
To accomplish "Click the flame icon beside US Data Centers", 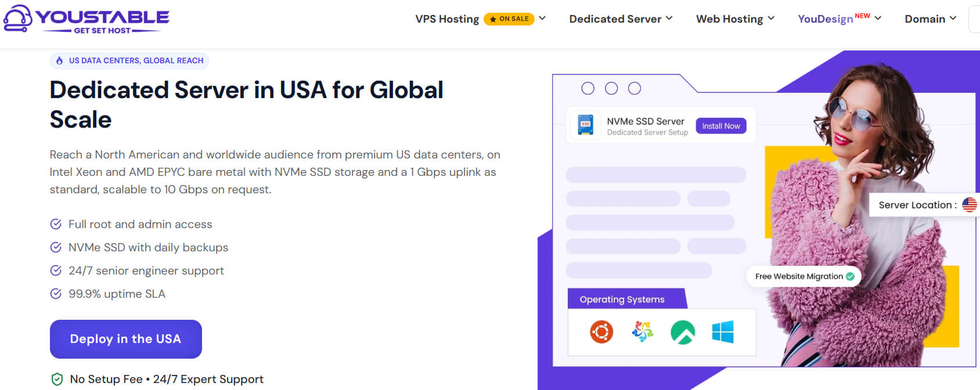I will (x=59, y=60).
